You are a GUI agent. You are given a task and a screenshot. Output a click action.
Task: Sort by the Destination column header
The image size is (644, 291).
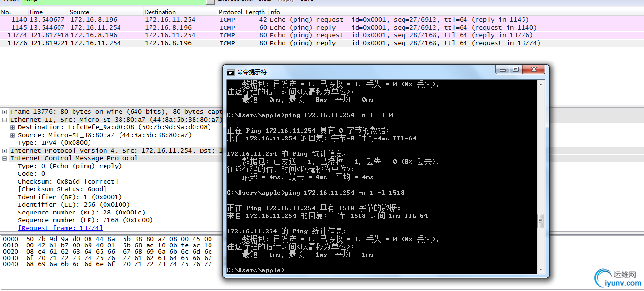[160, 12]
